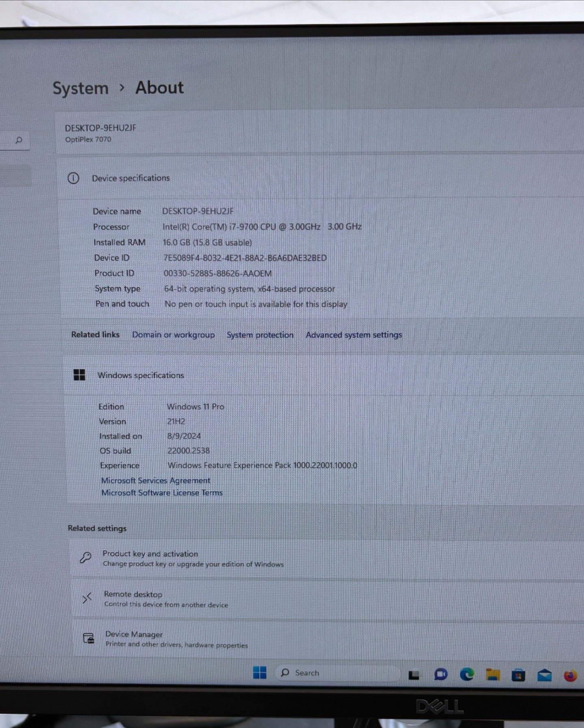This screenshot has width=584, height=728.
Task: Click the Device name value in specifications
Action: [198, 211]
